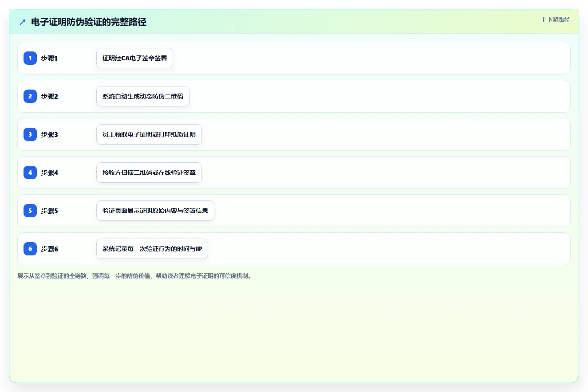
Task: Select the 系统记录每一次验证行为的时间与IP box
Action: tap(152, 249)
